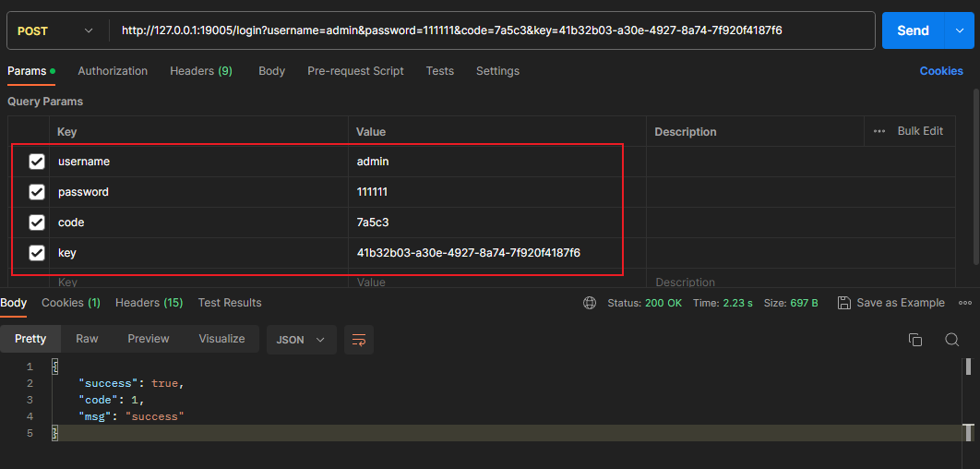Open the Tests tab

coord(440,71)
